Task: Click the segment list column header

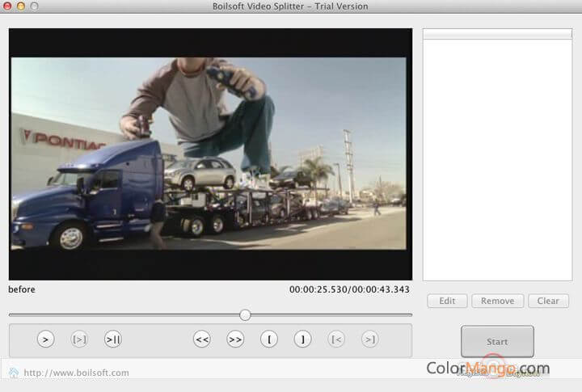Action: [497, 34]
